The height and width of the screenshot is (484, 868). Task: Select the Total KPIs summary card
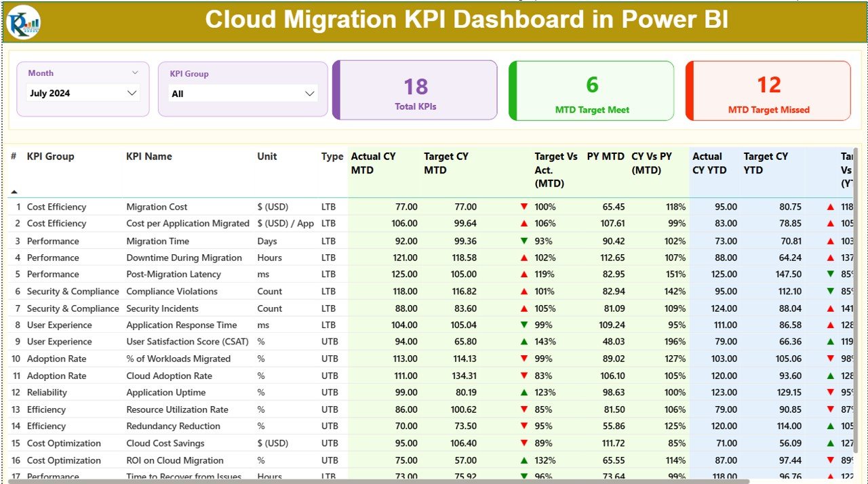coord(415,91)
